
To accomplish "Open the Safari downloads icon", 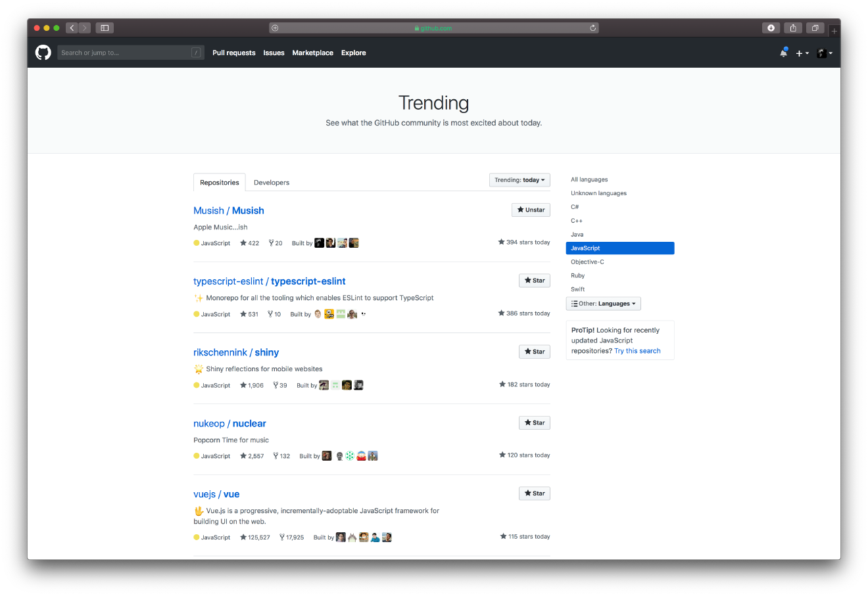I will click(x=771, y=28).
